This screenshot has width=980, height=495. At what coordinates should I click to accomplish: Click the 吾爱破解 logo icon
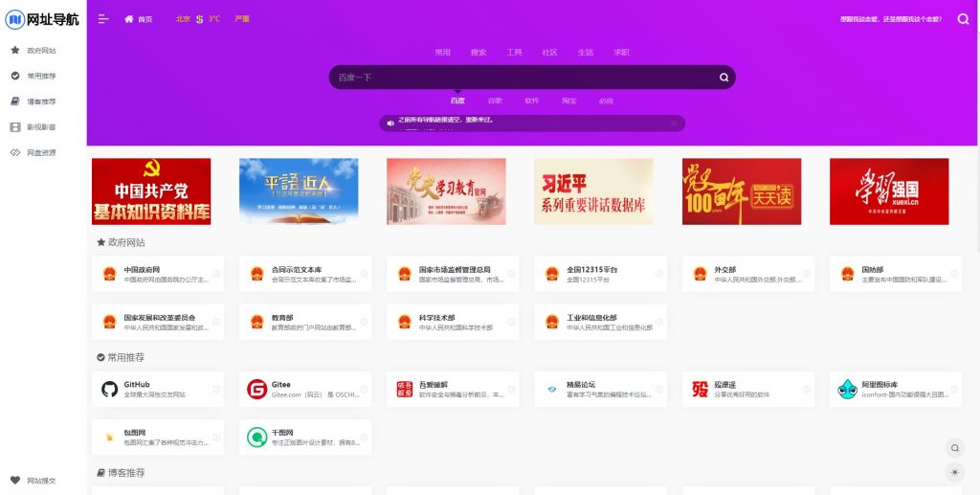(x=405, y=390)
